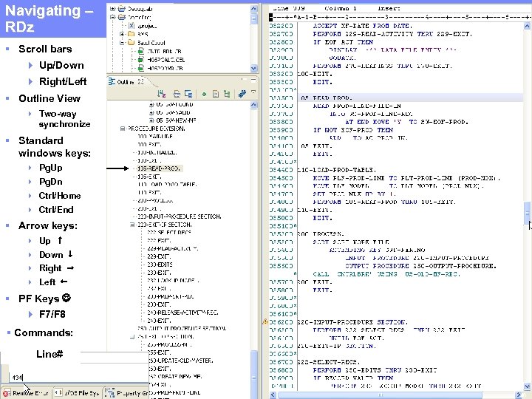Screen dimensions: 532x399
Task: Open Property Group tab
Action: coord(126,393)
